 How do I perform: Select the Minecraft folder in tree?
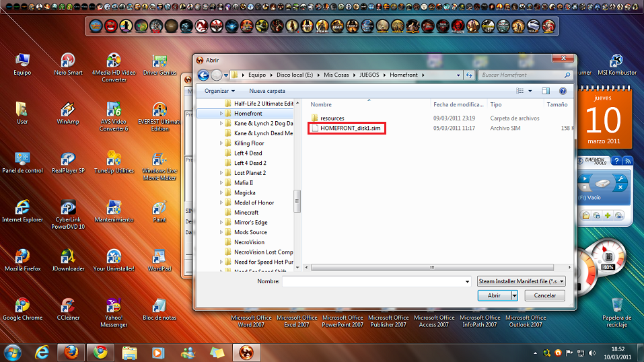tap(246, 213)
